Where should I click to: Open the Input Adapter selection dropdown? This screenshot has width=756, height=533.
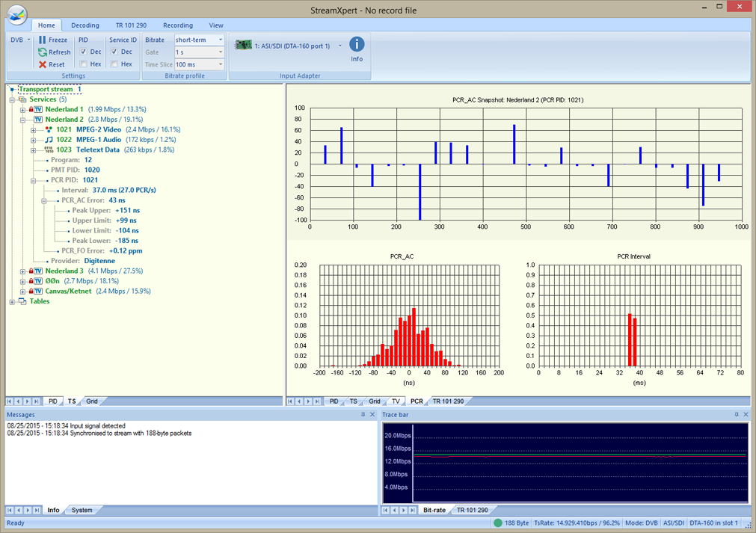[x=340, y=46]
